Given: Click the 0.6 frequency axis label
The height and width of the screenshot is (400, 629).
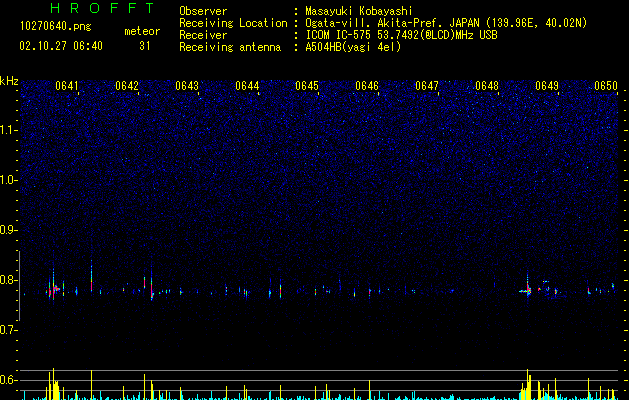Looking at the screenshot, I should (8, 380).
